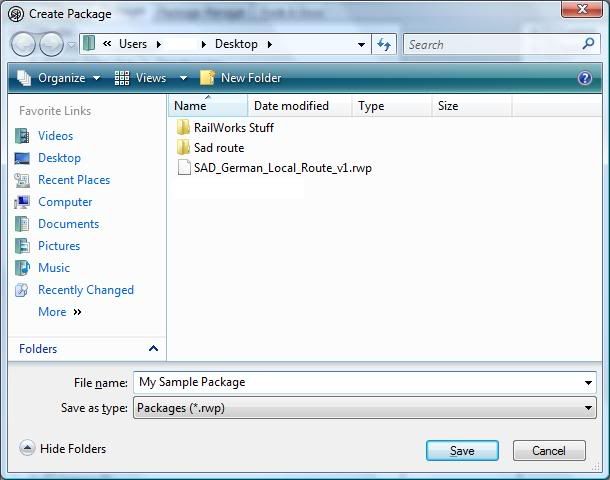Click the Videos icon in Favorite Links
Screen dimensions: 610x480
tap(22, 136)
